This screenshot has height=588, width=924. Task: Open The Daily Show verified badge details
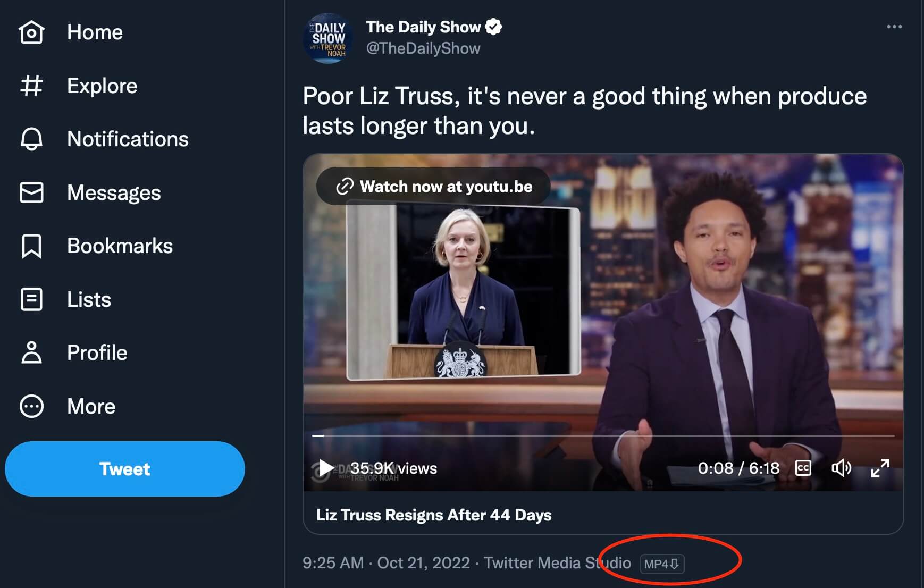pos(494,27)
